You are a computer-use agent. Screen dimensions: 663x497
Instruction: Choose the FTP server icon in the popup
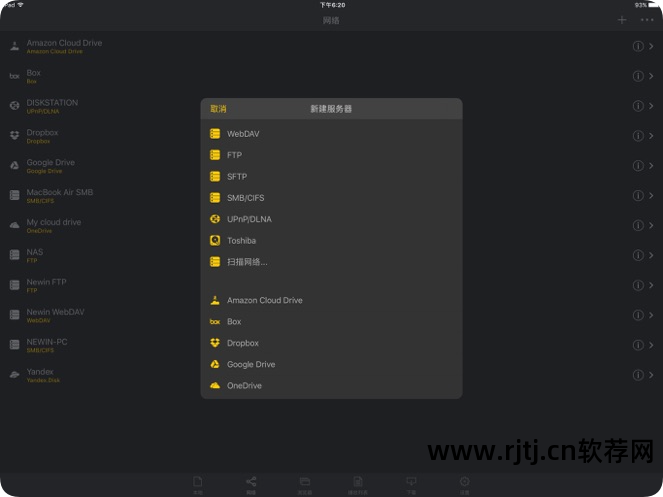tap(215, 155)
